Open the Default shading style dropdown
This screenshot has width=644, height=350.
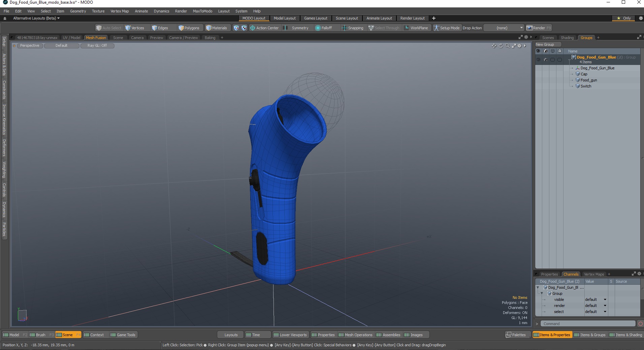[62, 46]
